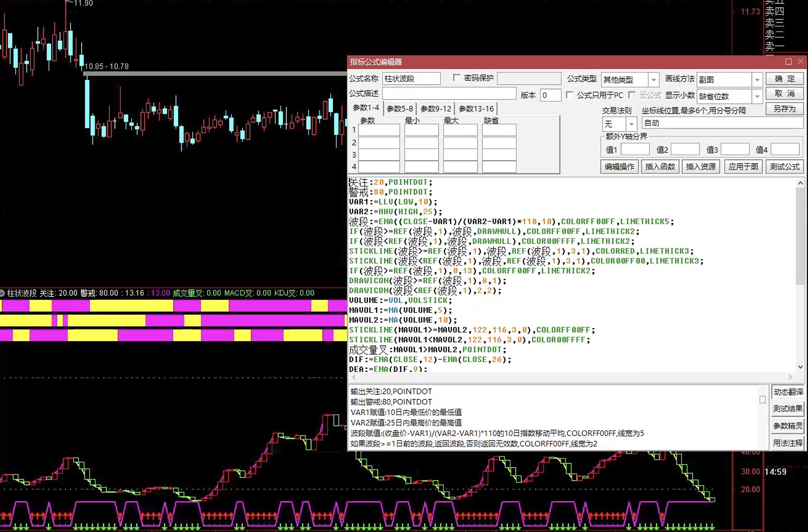Click the 另存为 button
The height and width of the screenshot is (532, 808).
pos(785,109)
